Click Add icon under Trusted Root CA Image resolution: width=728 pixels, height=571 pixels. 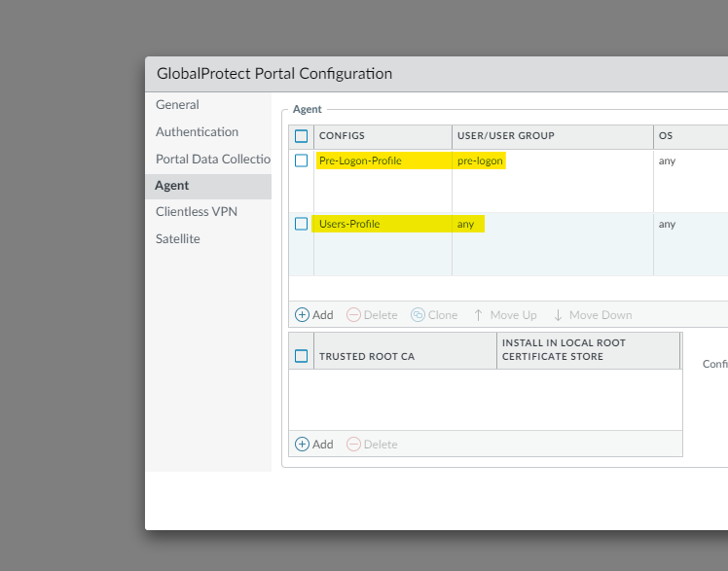click(x=302, y=445)
